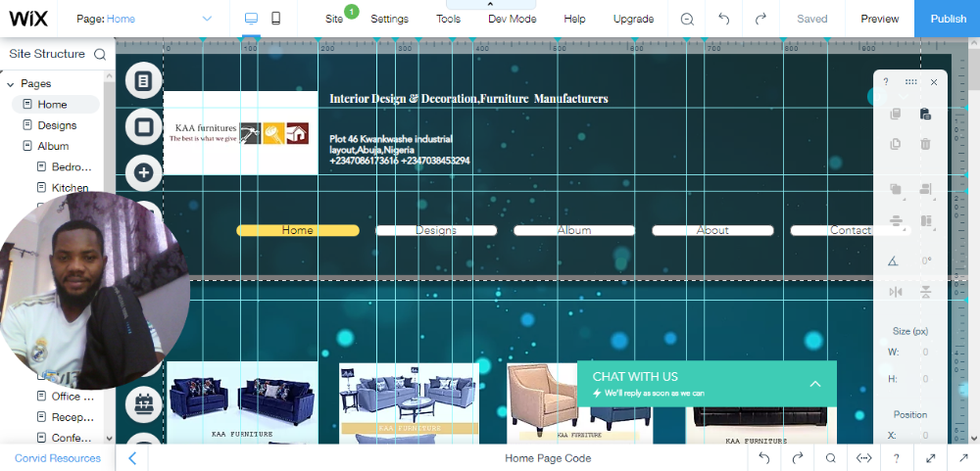
Task: Undo the last editor action
Action: (724, 19)
